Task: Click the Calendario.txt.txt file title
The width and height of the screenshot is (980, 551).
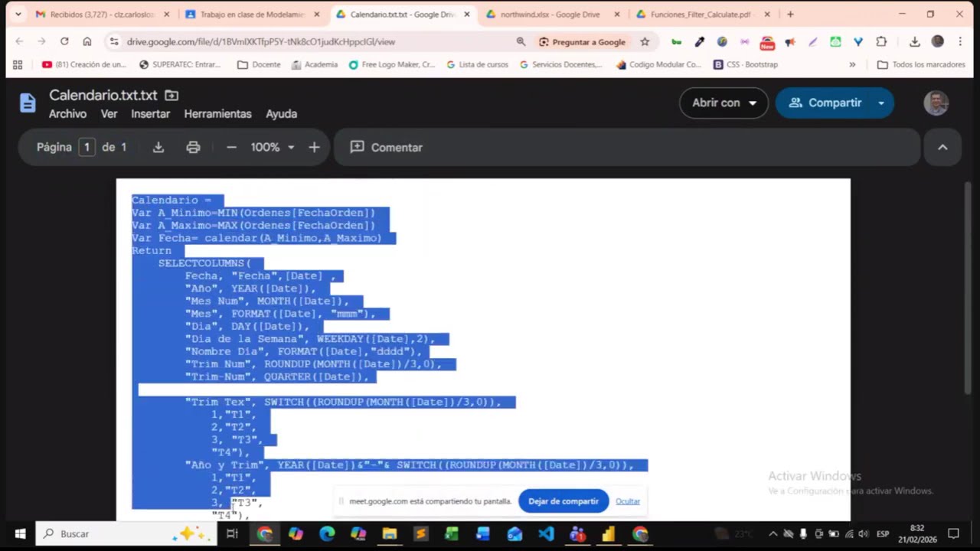Action: [x=103, y=96]
